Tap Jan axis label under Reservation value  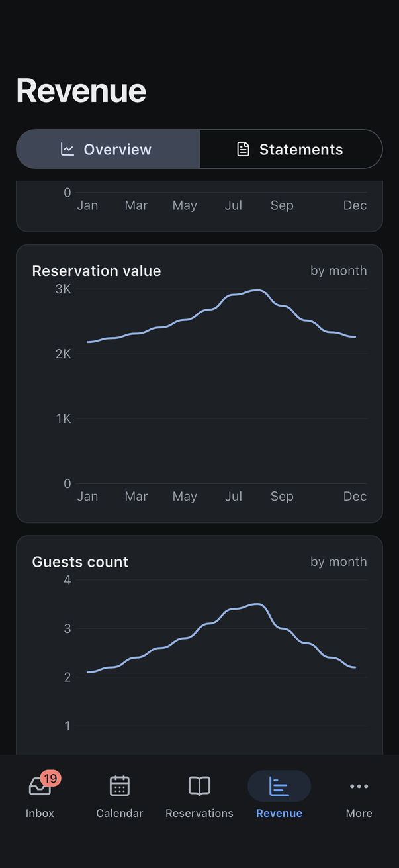(87, 496)
